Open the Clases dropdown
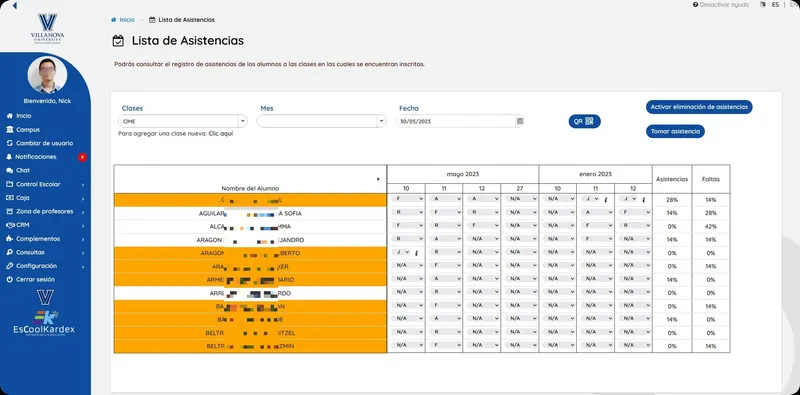The image size is (800, 395). point(183,121)
